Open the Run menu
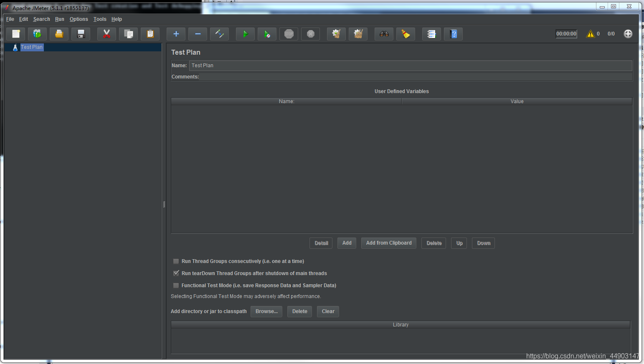The width and height of the screenshot is (644, 364). (60, 19)
